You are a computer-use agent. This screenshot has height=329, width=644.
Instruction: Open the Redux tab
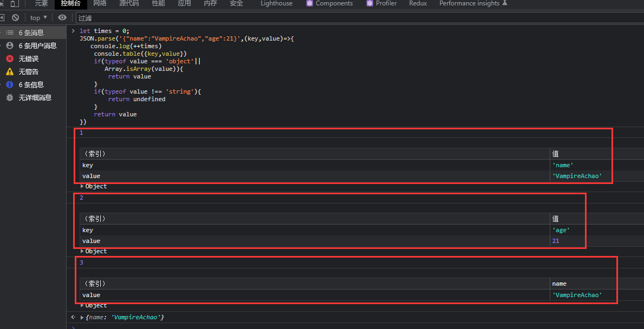418,3
